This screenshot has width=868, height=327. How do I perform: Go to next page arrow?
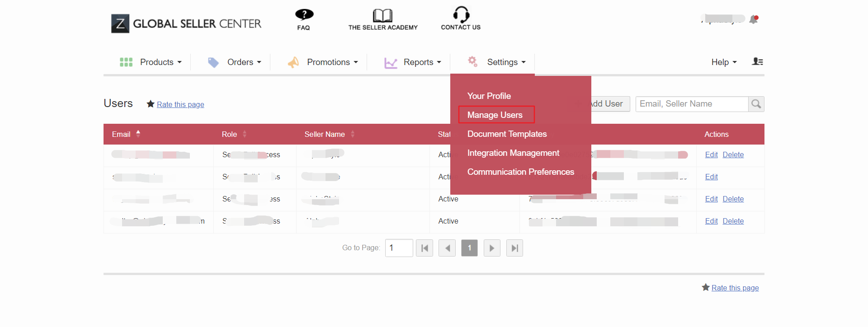click(x=492, y=248)
